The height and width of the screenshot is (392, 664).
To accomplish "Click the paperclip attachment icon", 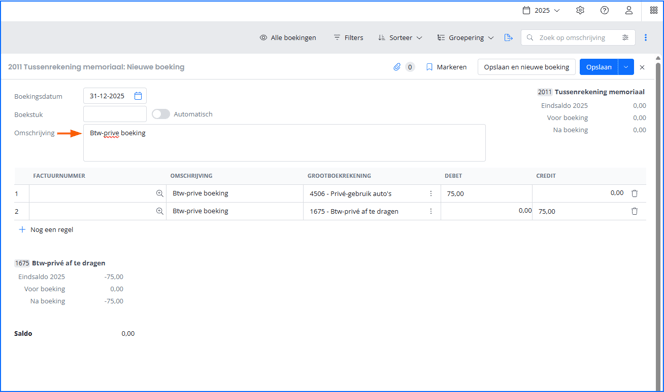I will click(397, 67).
